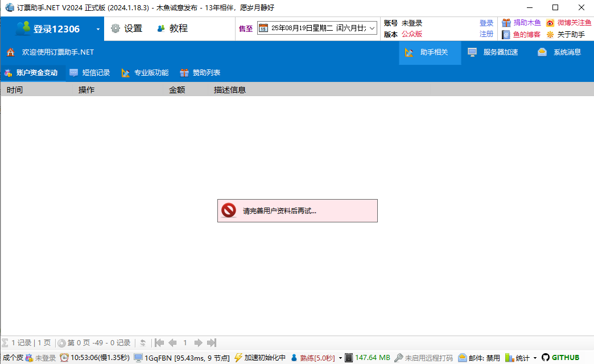Click the 第 0 页 page info icon
This screenshot has width=594, height=364.
pos(62,343)
